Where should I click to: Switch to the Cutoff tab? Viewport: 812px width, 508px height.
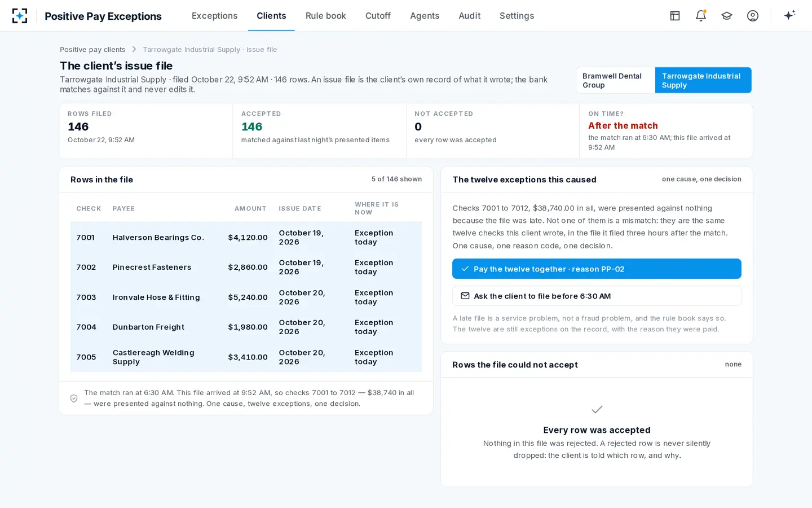pyautogui.click(x=378, y=16)
